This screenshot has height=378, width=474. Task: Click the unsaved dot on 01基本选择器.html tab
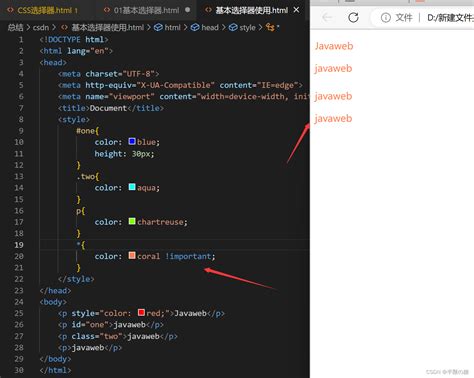tap(188, 10)
